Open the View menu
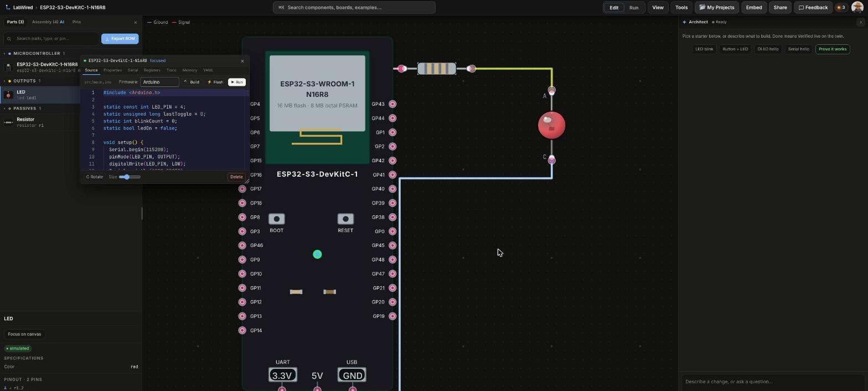This screenshot has width=868, height=391. 658,8
